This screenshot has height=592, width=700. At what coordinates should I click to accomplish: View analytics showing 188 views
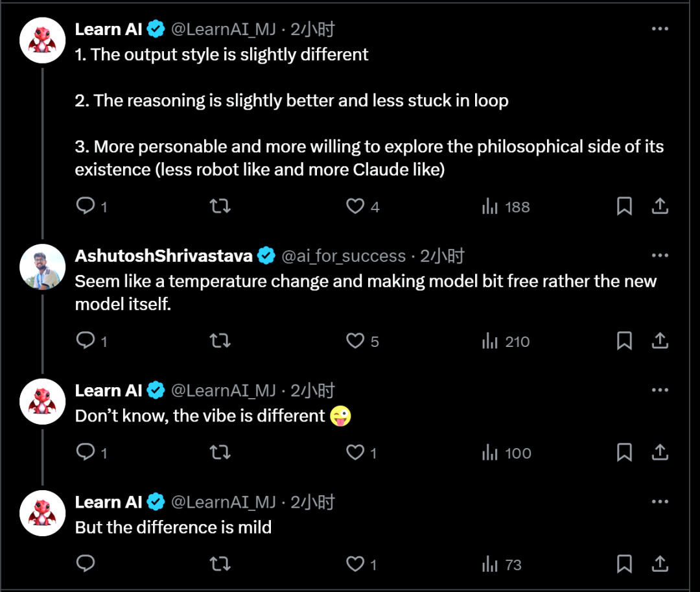tap(506, 207)
